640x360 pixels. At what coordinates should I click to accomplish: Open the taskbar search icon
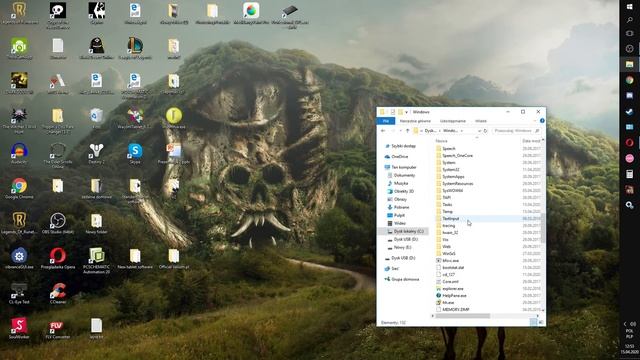click(x=629, y=20)
